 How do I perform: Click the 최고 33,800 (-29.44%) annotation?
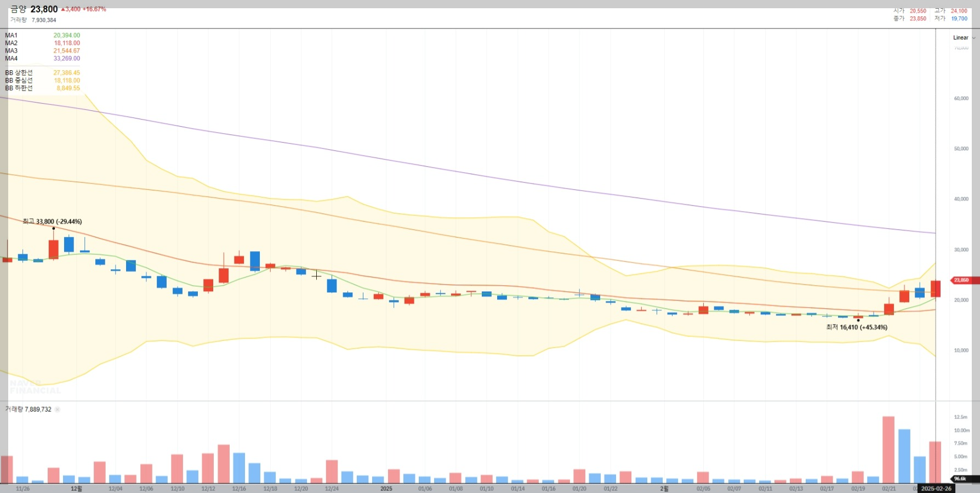point(52,222)
